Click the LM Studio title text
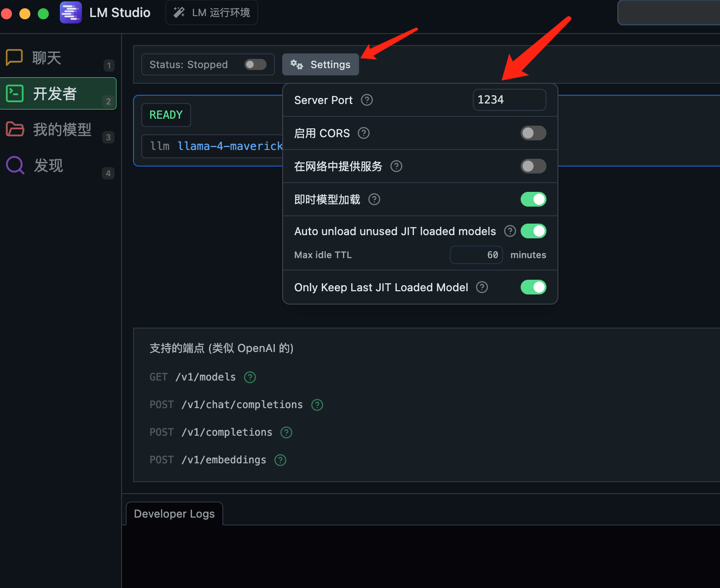The width and height of the screenshot is (720, 588). point(120,12)
